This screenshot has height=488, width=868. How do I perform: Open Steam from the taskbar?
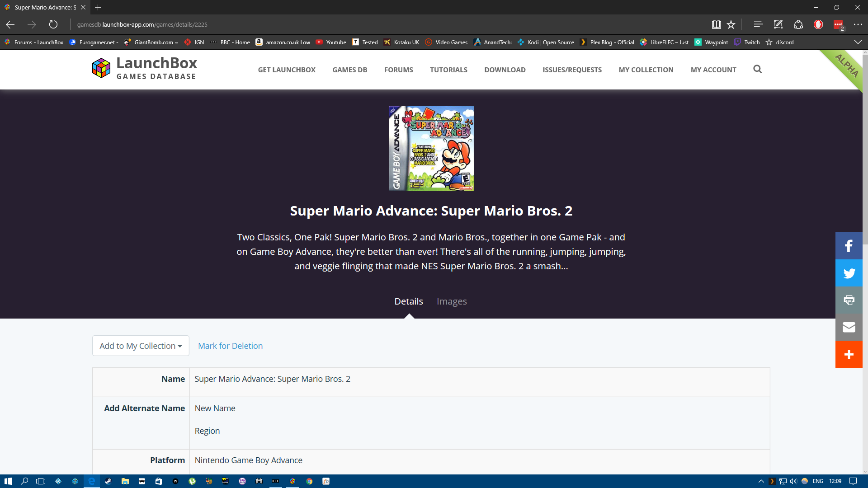tap(108, 481)
